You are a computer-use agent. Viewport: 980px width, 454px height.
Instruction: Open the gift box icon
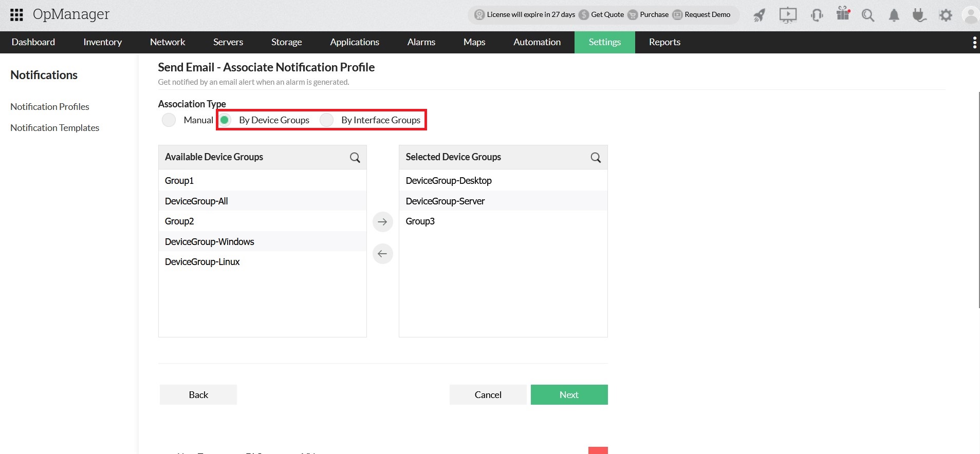click(x=843, y=13)
